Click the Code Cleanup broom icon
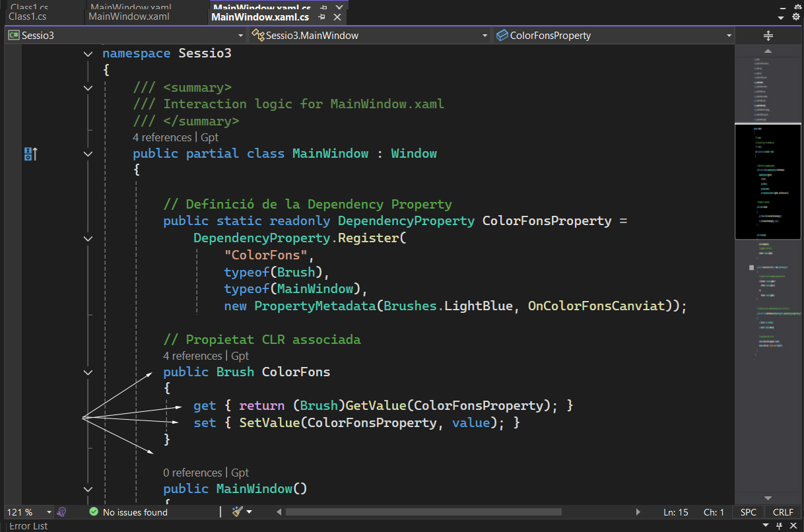Viewport: 804px width, 532px height. tap(238, 512)
